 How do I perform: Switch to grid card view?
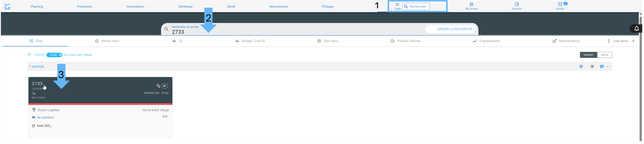click(581, 66)
